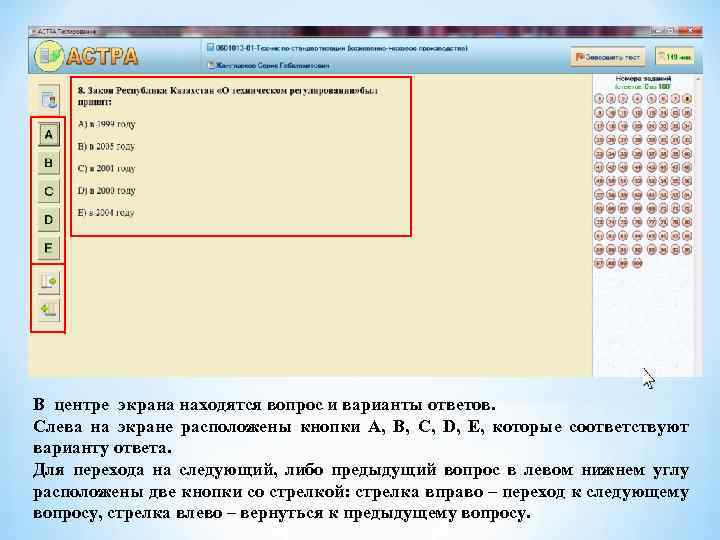Choose answer button B
Image resolution: width=720 pixels, height=540 pixels.
point(48,163)
